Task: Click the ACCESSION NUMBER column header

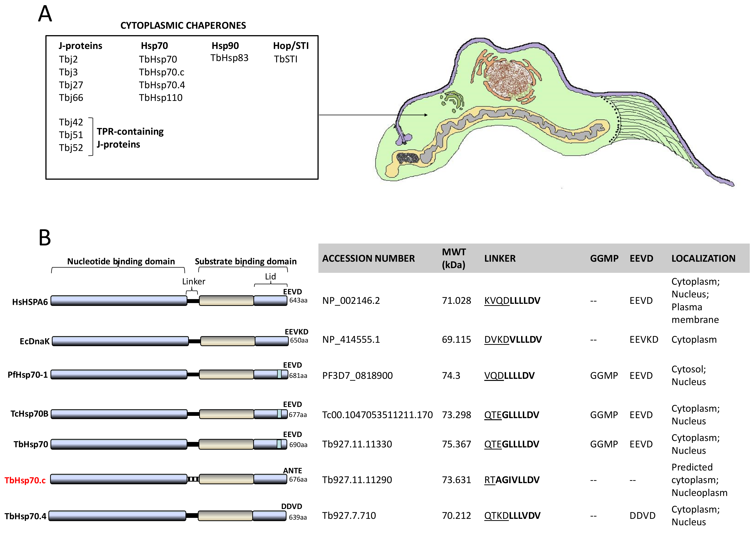Action: (369, 259)
